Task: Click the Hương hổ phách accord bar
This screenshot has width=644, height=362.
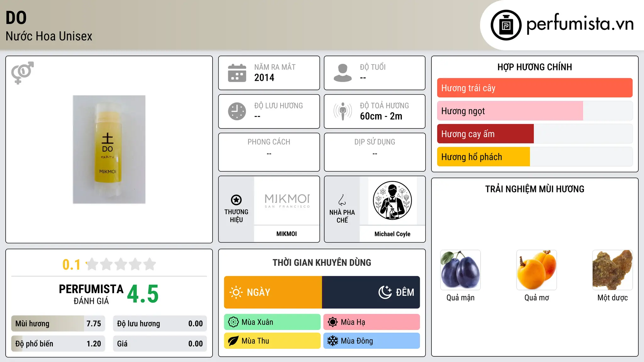Action: click(x=535, y=157)
